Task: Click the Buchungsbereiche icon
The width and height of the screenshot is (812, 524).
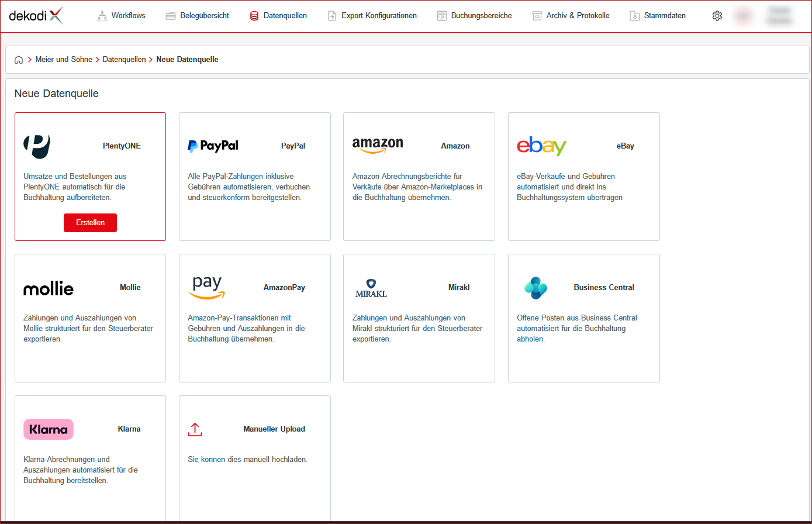Action: click(442, 16)
